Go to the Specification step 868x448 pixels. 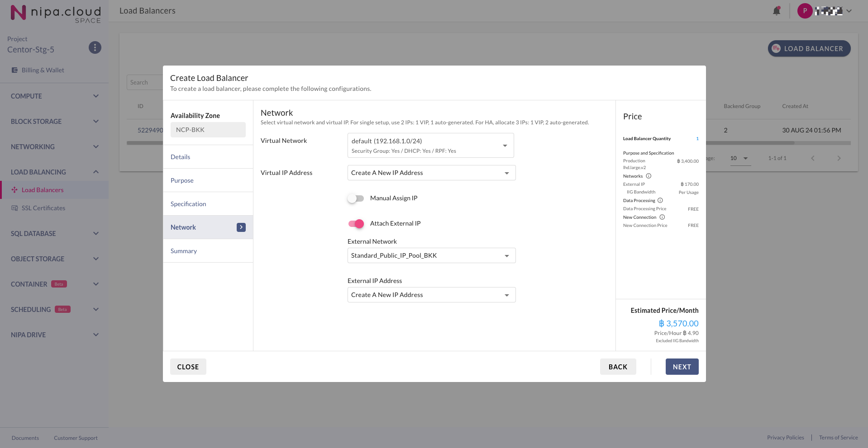tap(188, 204)
